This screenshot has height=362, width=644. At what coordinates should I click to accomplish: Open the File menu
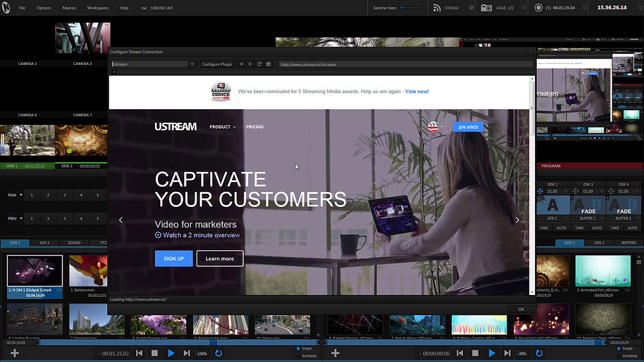coord(22,8)
